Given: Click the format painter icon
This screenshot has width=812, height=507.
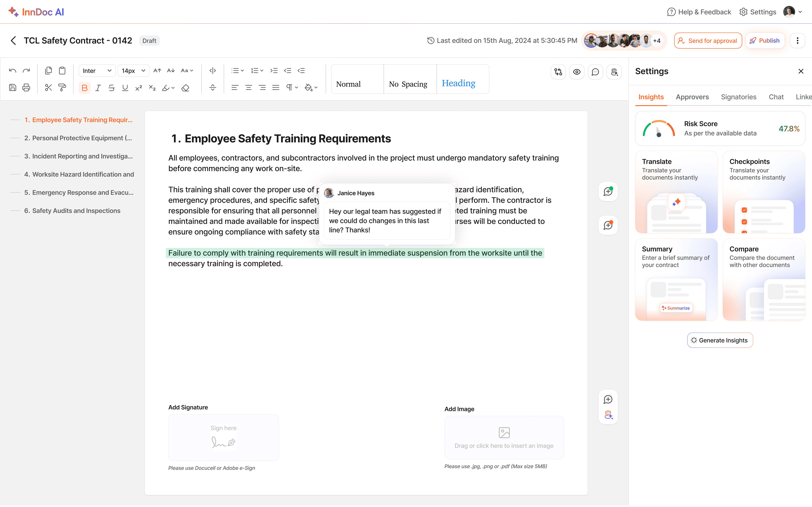Looking at the screenshot, I should pyautogui.click(x=62, y=88).
